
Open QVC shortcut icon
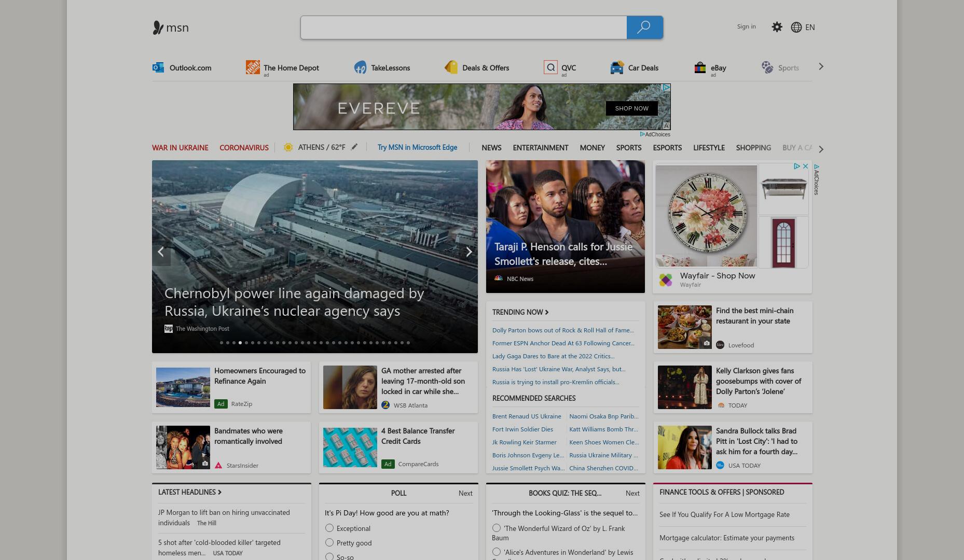550,67
